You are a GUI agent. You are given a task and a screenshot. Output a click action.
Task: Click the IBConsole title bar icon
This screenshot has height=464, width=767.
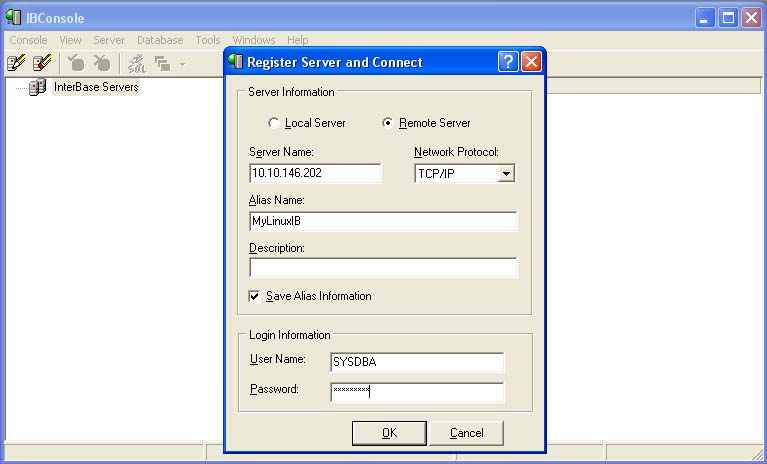click(x=13, y=18)
